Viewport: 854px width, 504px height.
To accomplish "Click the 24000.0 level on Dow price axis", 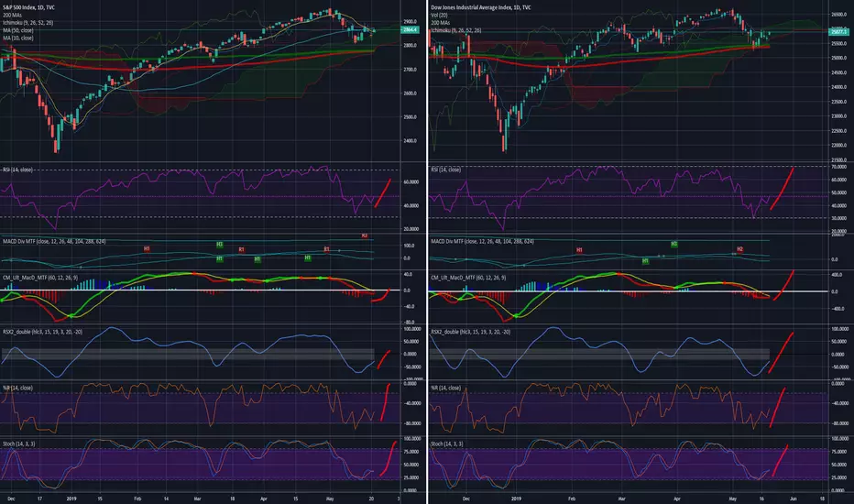I will [x=838, y=87].
